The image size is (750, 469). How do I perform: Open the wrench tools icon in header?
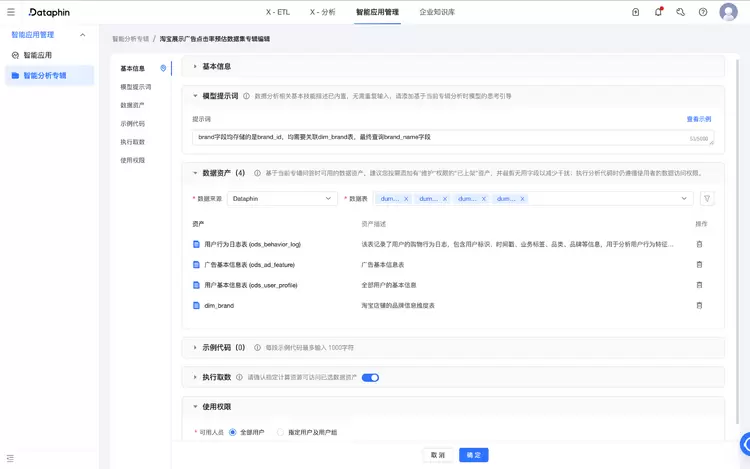pos(681,12)
